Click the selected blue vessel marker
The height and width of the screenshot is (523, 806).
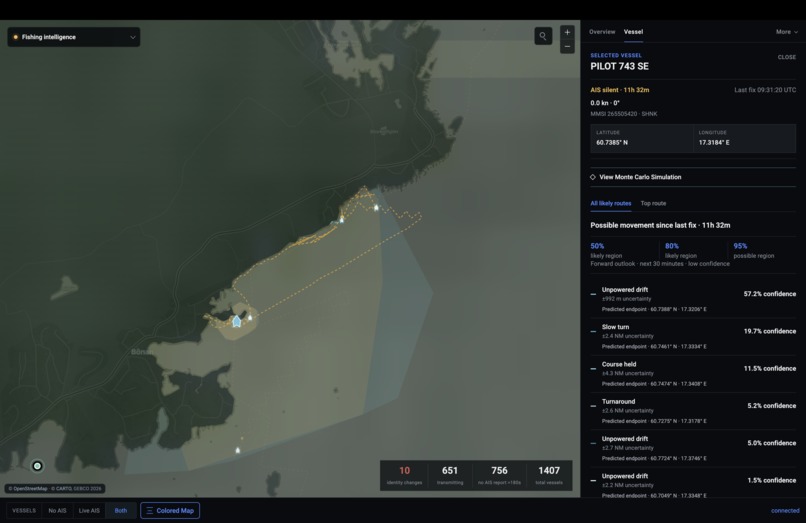236,321
